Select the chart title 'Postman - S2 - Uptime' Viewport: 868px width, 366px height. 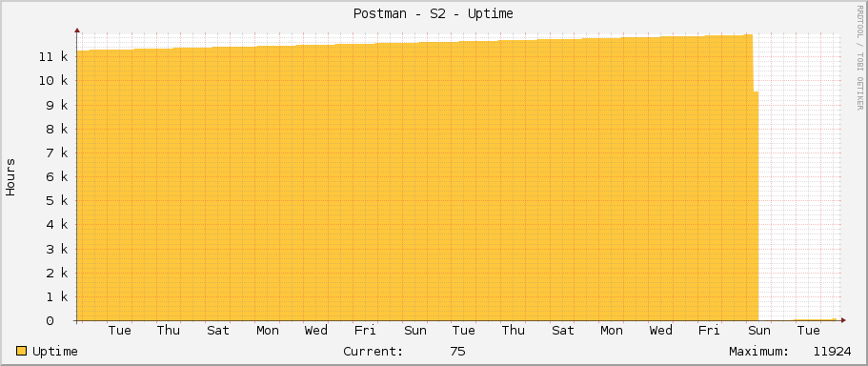coord(433,14)
